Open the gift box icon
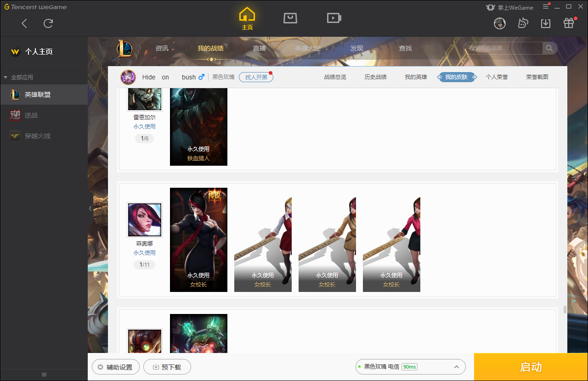Viewport: 588px width, 381px height. (x=569, y=23)
